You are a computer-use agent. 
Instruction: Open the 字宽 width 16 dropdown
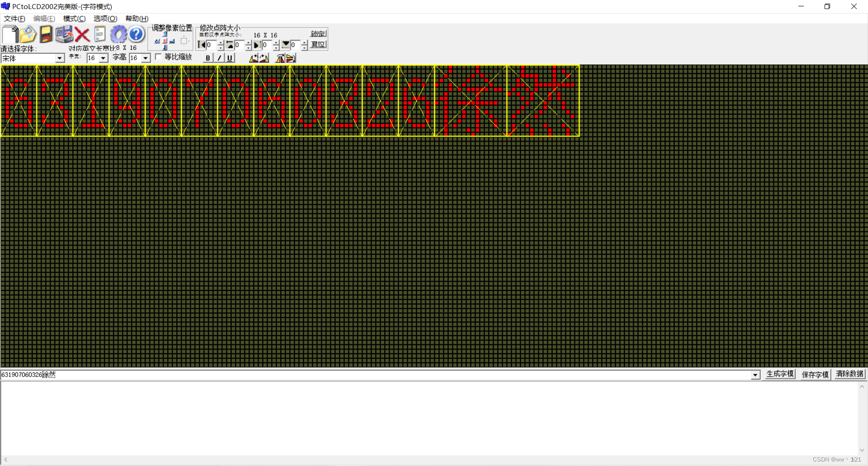pos(104,58)
